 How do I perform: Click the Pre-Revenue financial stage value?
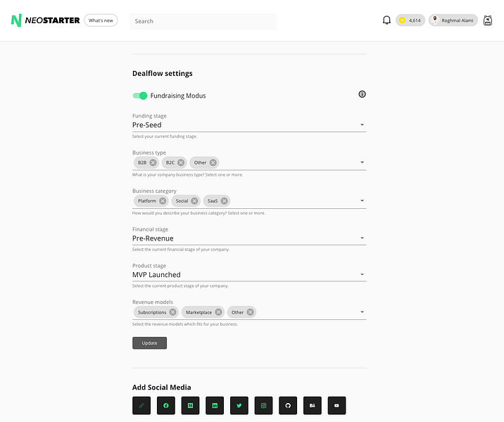pos(153,238)
